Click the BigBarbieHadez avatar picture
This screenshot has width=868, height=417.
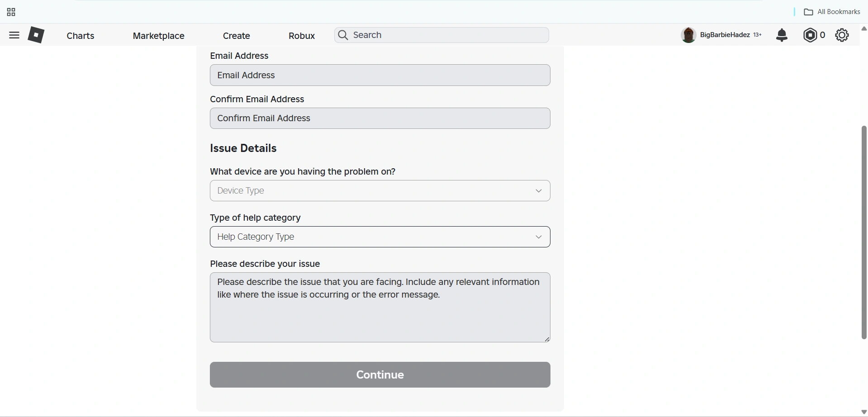click(x=688, y=35)
